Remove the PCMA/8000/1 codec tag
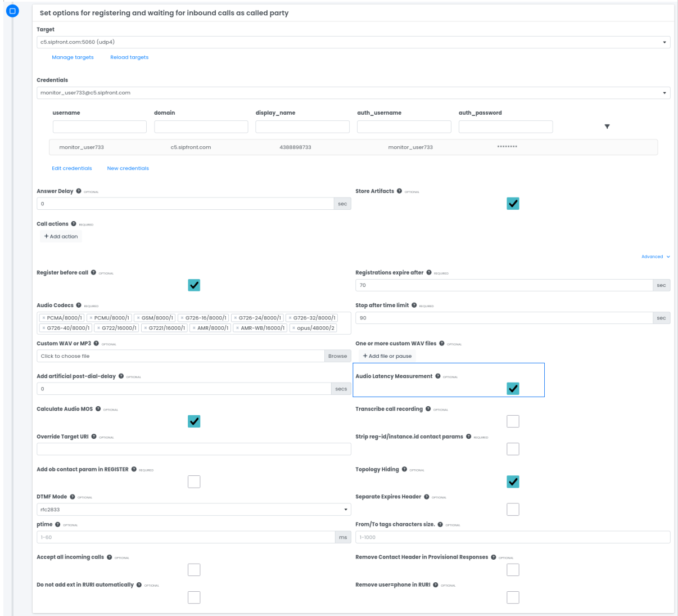 (x=44, y=318)
